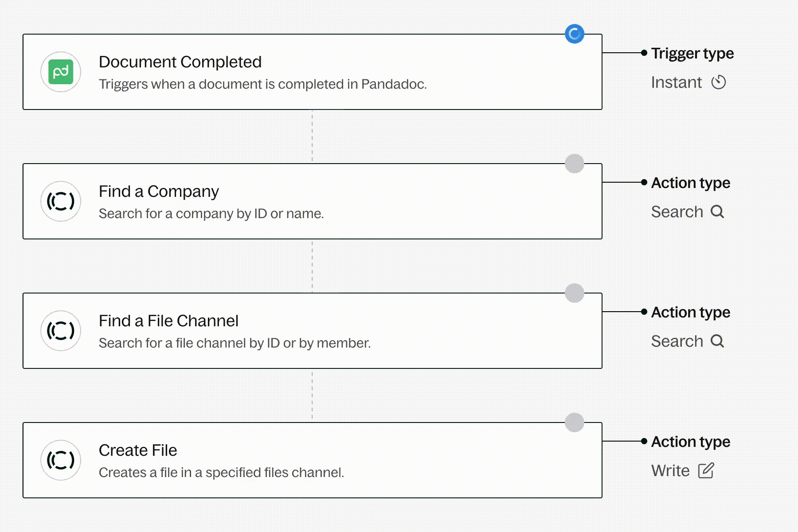The width and height of the screenshot is (798, 532).
Task: Click the Create File app icon
Action: [x=61, y=460]
